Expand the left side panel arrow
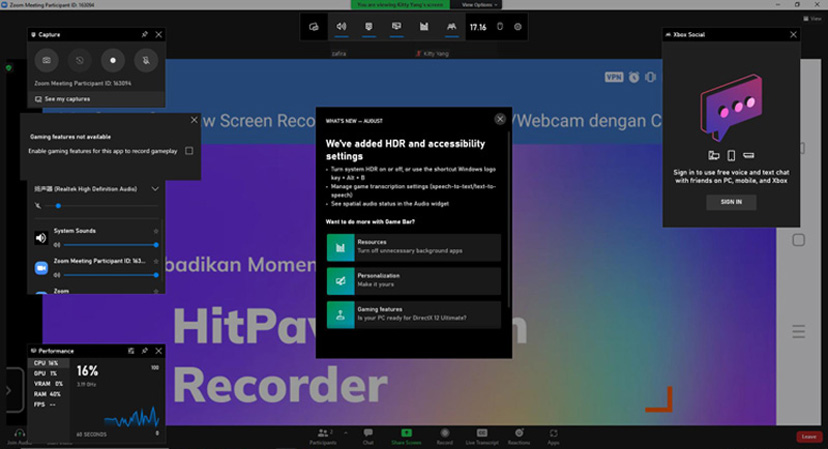 [8, 391]
